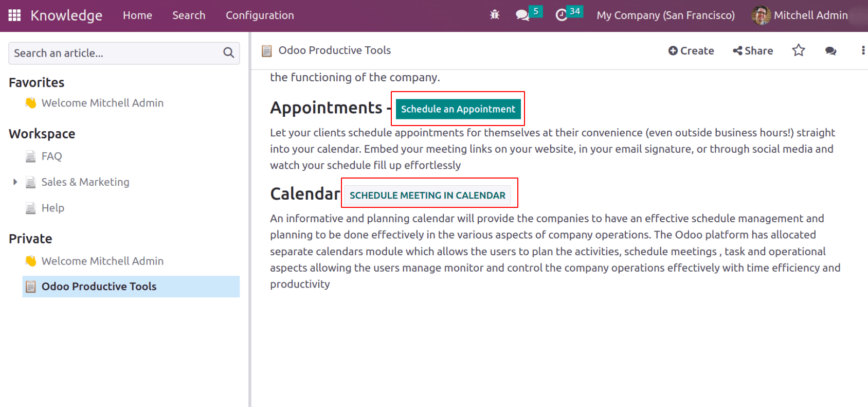Open the Sales & Marketing article
The image size is (868, 407).
(x=85, y=182)
